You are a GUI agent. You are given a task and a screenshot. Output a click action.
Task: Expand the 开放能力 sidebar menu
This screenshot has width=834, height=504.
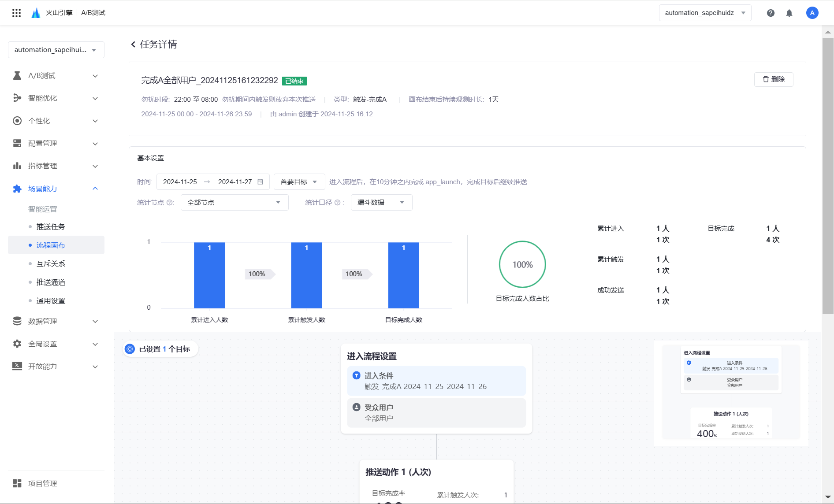[x=95, y=367]
